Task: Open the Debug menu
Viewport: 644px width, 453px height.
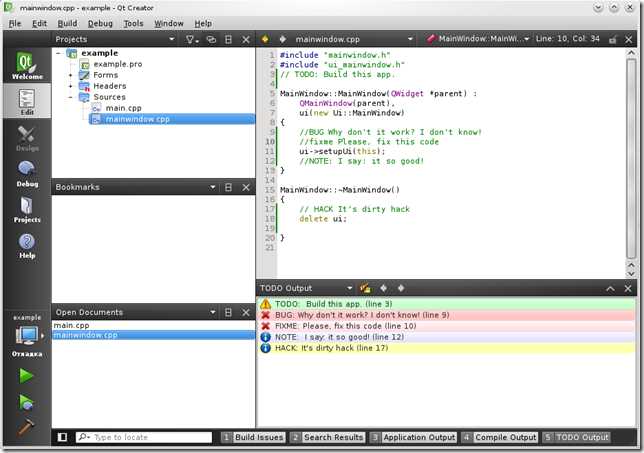Action: tap(100, 23)
